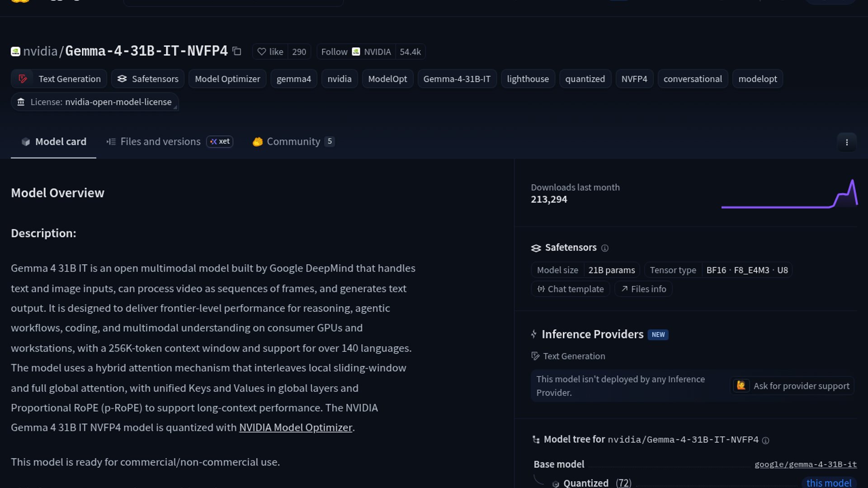Expand the nvidia-open-model-license tag
Viewport: 868px width, 488px height.
point(95,102)
